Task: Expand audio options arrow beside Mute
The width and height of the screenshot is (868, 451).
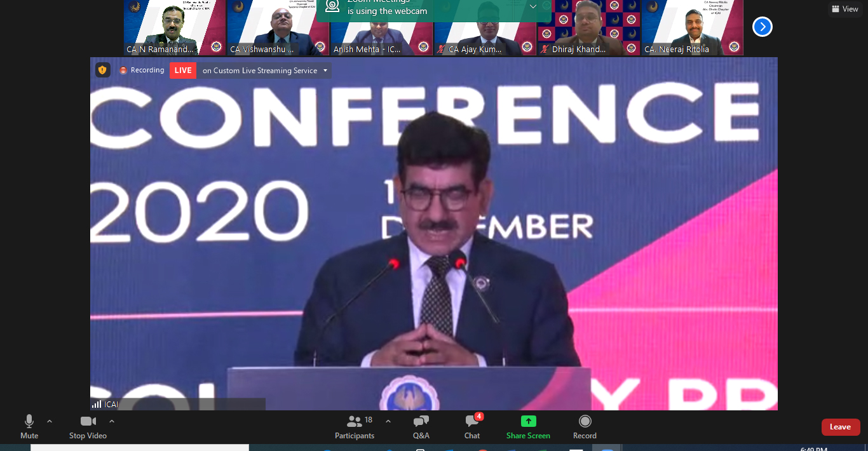Action: 50,421
